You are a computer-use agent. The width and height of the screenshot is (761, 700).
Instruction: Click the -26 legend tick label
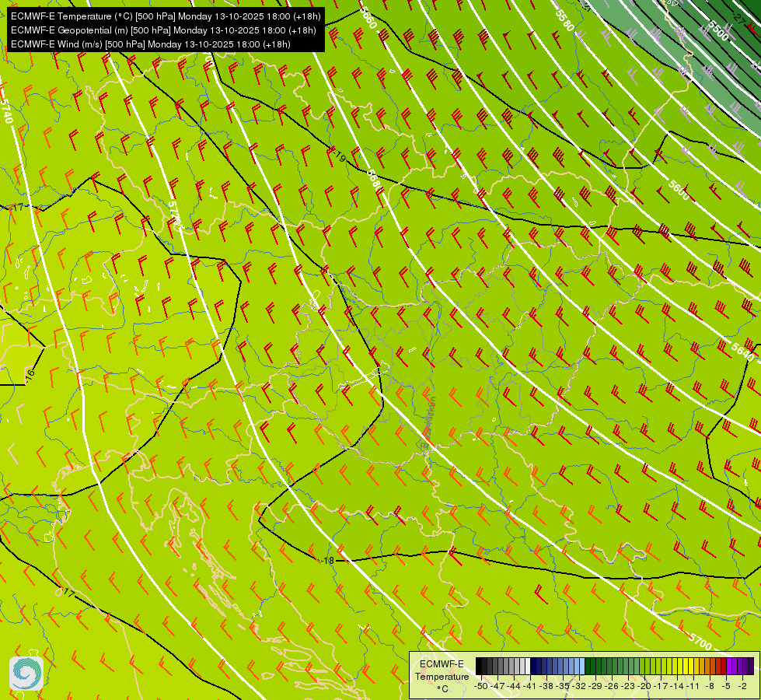pyautogui.click(x=612, y=686)
